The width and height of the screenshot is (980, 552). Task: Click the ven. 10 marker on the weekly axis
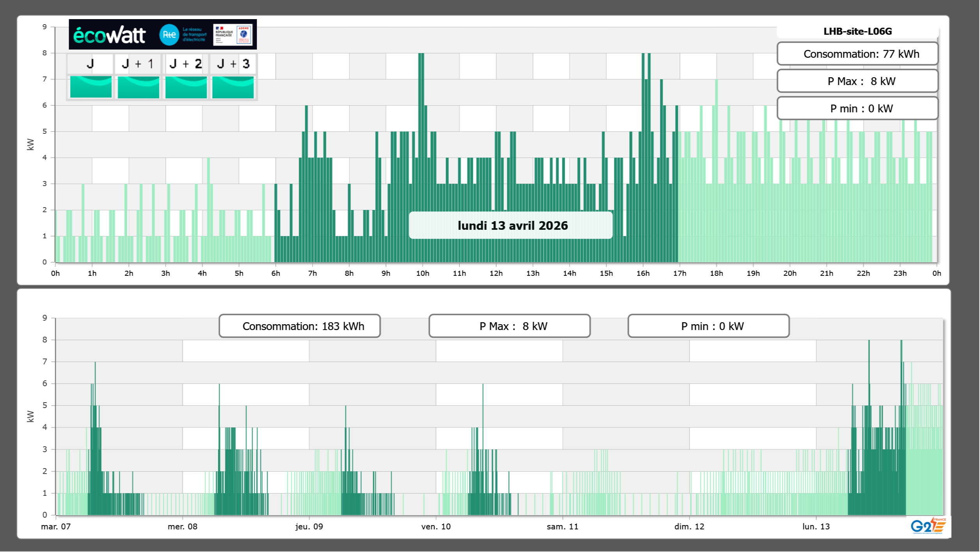436,527
